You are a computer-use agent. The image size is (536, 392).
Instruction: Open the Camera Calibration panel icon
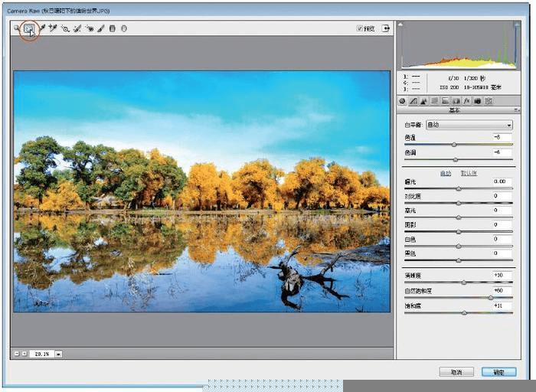point(477,100)
